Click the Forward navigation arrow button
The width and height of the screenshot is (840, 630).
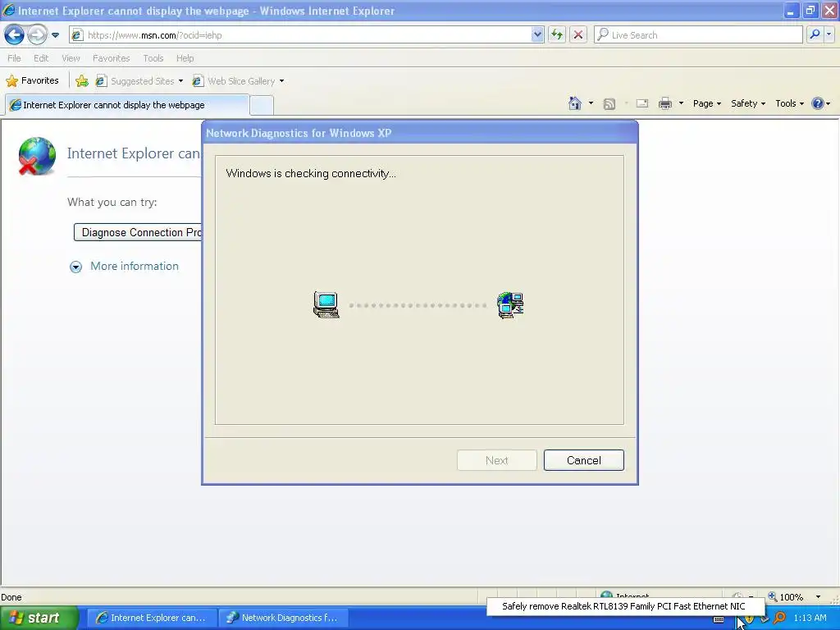click(37, 35)
